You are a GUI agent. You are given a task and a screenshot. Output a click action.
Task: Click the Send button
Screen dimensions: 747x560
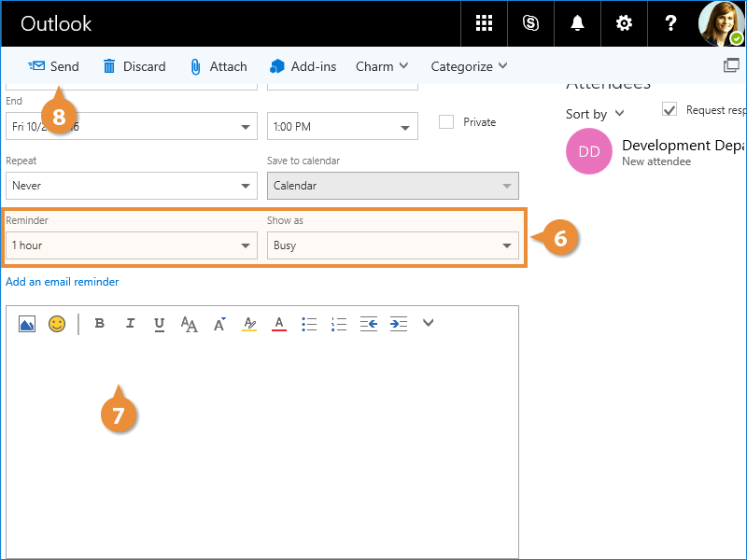click(54, 66)
